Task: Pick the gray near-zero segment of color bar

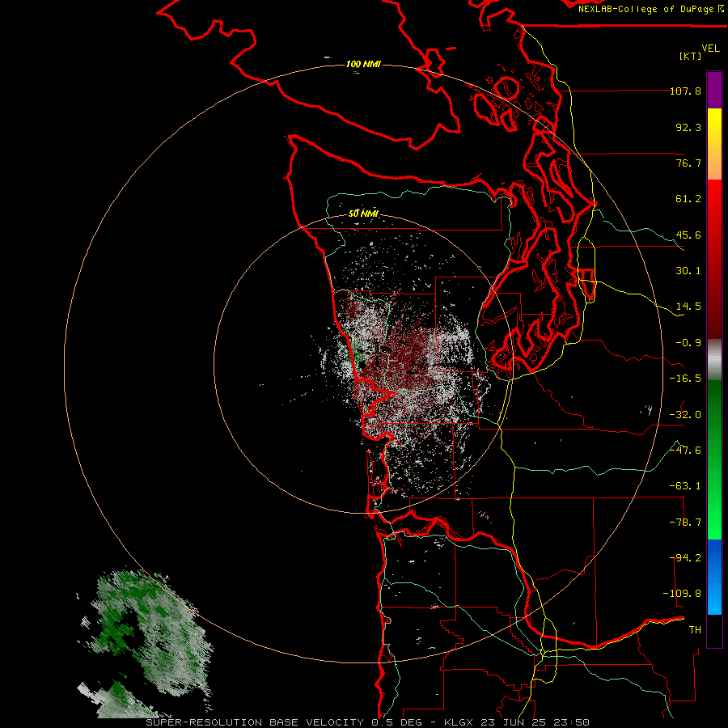Action: point(714,360)
